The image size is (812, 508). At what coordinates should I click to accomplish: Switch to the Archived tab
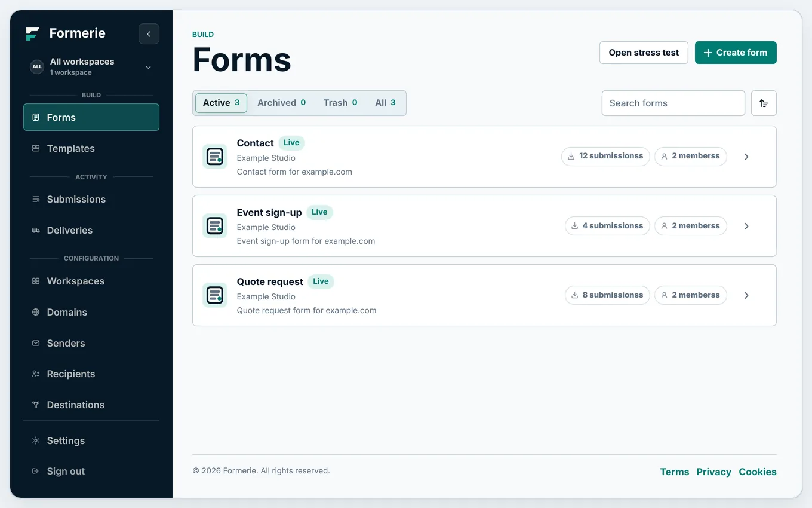pyautogui.click(x=281, y=103)
